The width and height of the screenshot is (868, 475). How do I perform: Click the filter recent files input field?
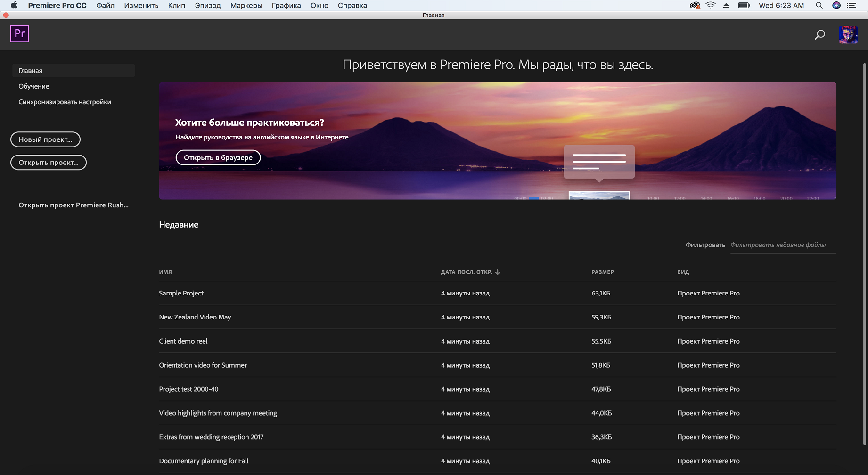point(783,245)
